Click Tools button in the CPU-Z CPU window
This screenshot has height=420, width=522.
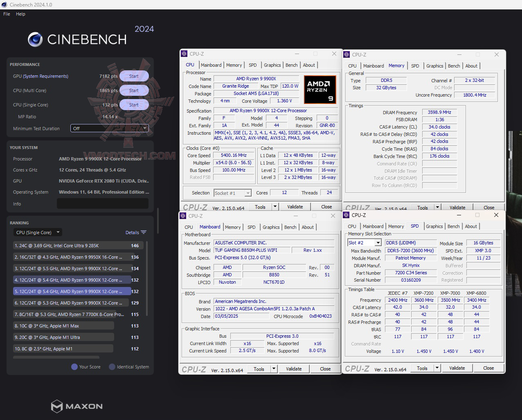click(260, 207)
